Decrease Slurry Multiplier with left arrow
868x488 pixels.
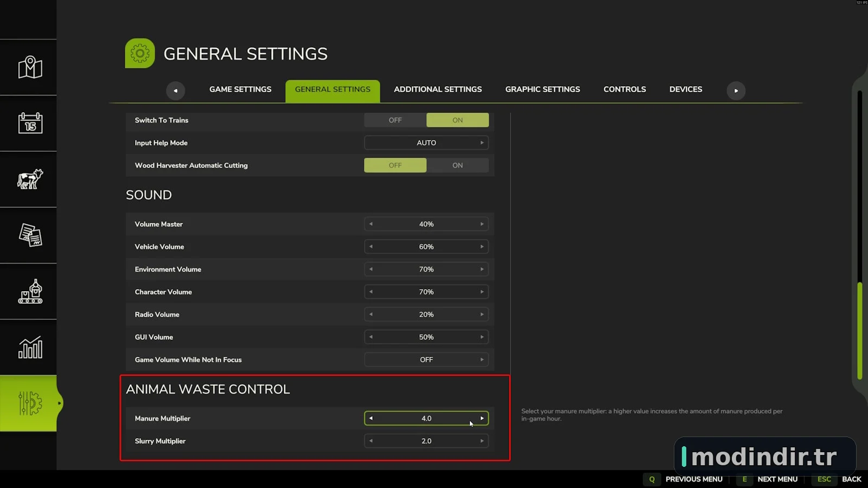click(371, 441)
